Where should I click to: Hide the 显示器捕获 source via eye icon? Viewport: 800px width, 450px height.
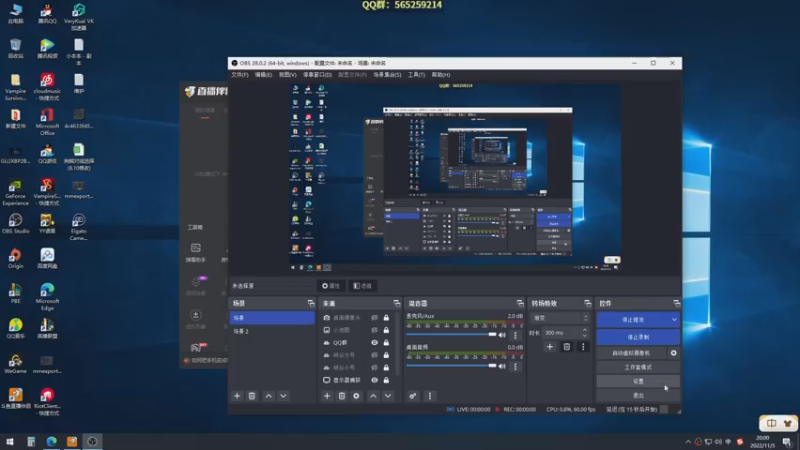pyautogui.click(x=374, y=380)
